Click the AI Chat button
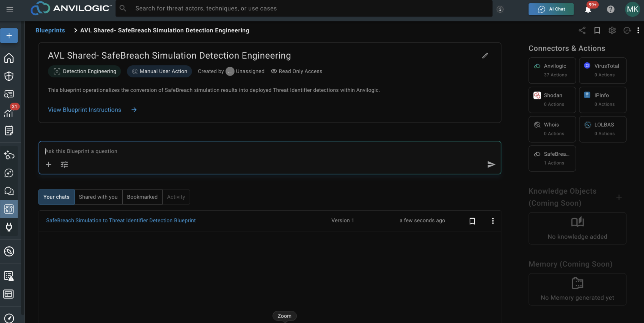This screenshot has width=644, height=323. coord(551,9)
